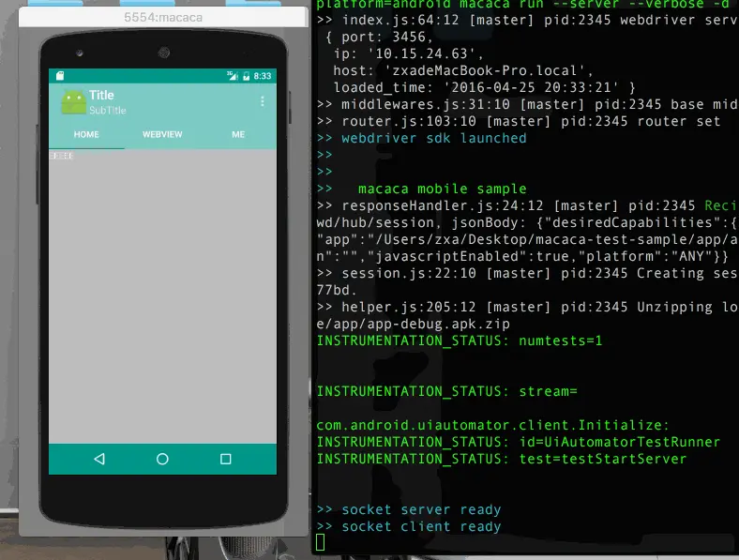Tap the Back navigation button
Screen dimensions: 739x560
[x=99, y=459]
